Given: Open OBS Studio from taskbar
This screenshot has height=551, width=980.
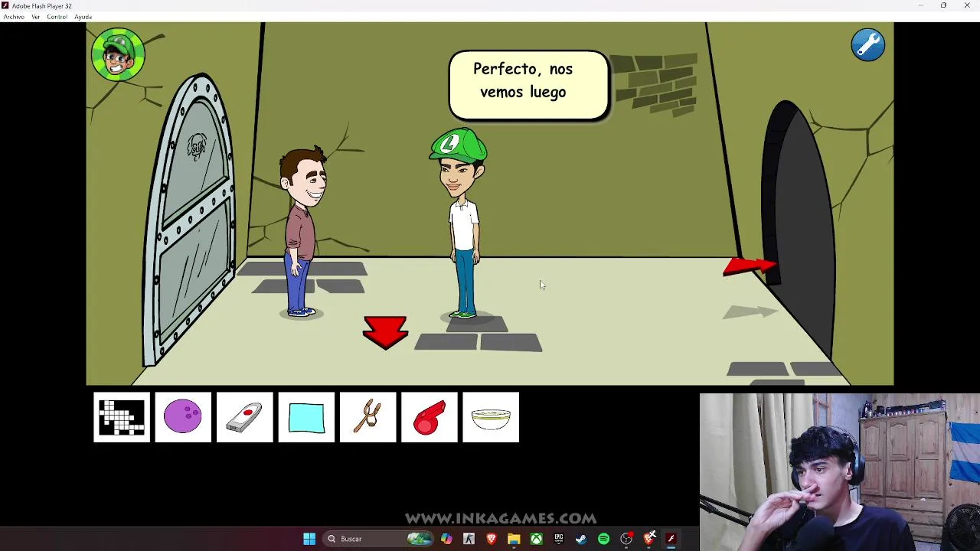Looking at the screenshot, I should tap(626, 539).
